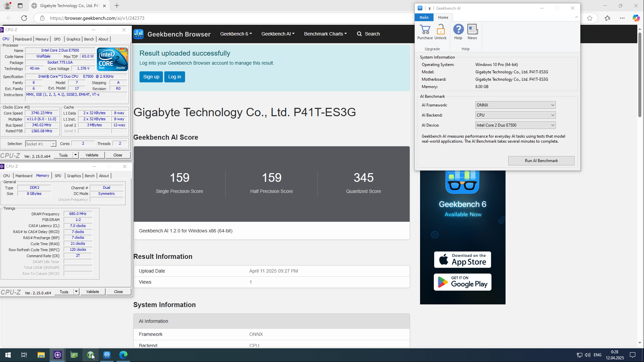Open a new browser tab
This screenshot has height=362, width=644.
[x=117, y=6]
